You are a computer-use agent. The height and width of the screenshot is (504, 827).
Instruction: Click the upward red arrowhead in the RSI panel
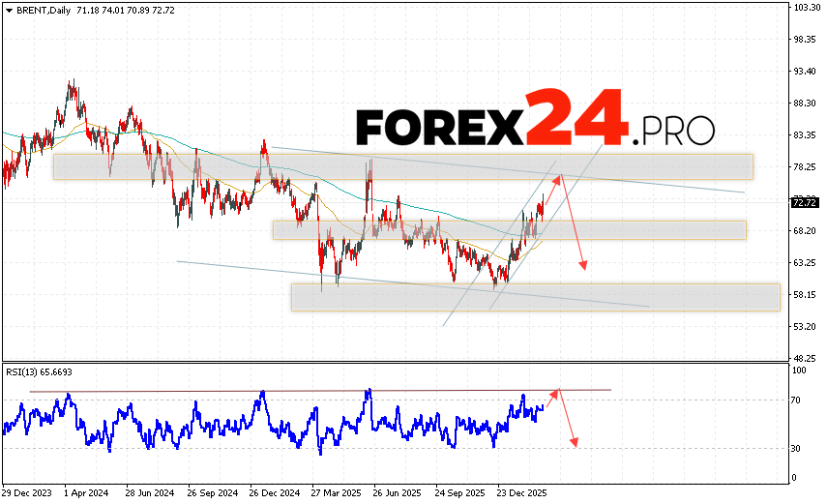coord(556,392)
